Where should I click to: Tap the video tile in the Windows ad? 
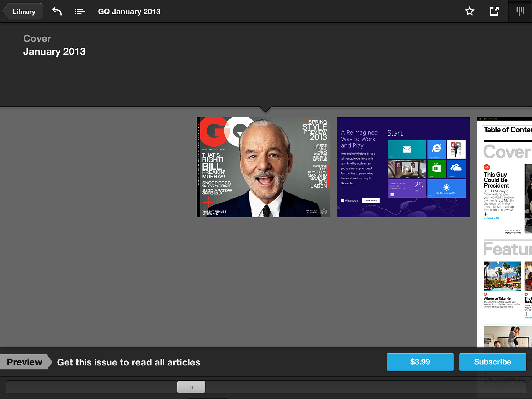[407, 169]
